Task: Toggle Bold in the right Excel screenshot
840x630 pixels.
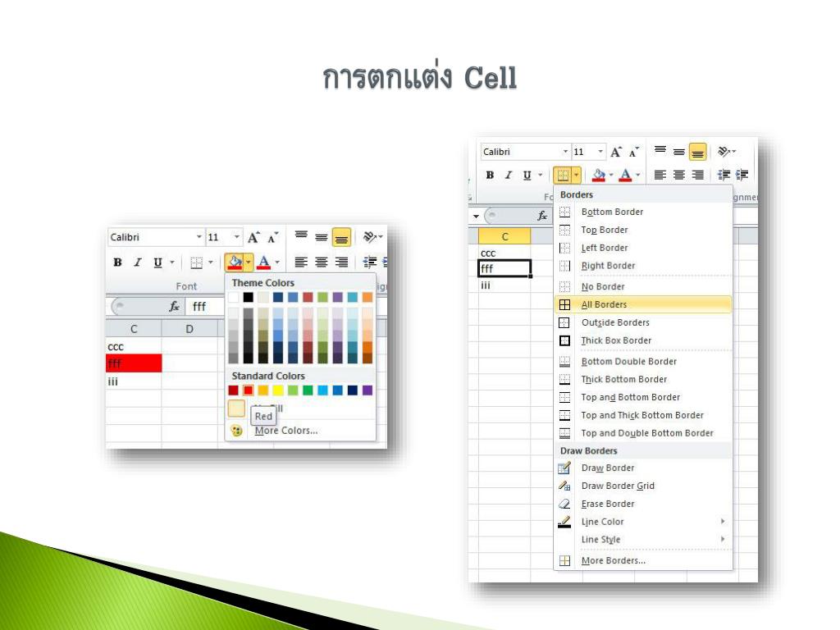Action: 490,175
